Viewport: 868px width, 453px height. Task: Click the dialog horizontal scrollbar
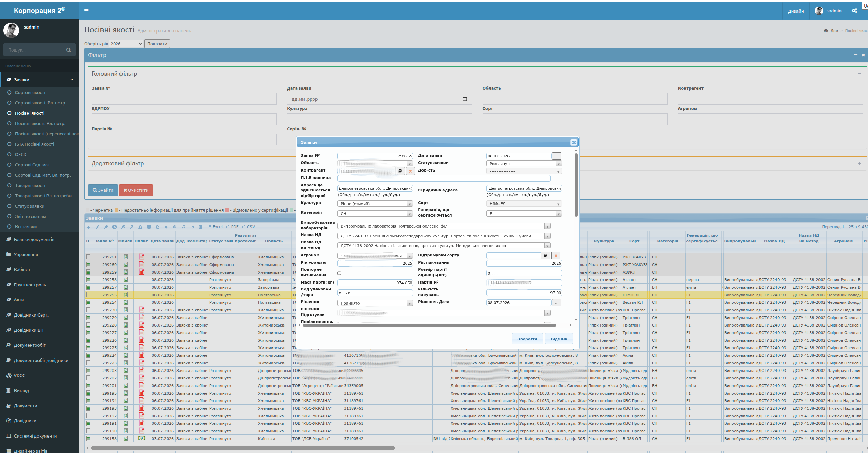pyautogui.click(x=429, y=325)
